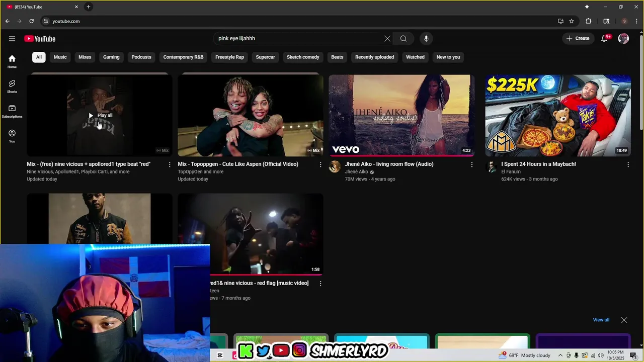The image size is (644, 362).
Task: Go to Home in sidebar
Action: click(x=12, y=61)
